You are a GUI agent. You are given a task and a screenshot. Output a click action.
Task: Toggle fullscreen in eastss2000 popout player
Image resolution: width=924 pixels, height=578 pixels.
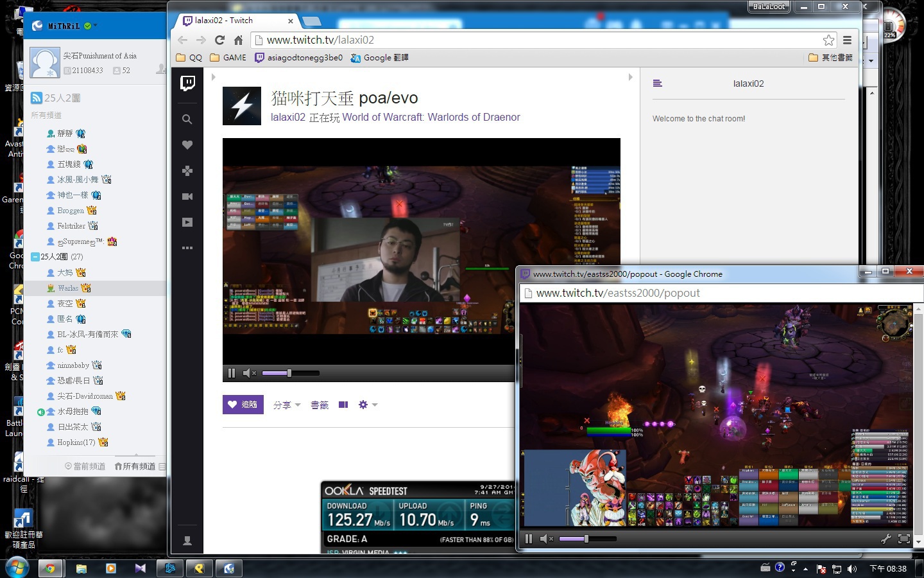[904, 539]
